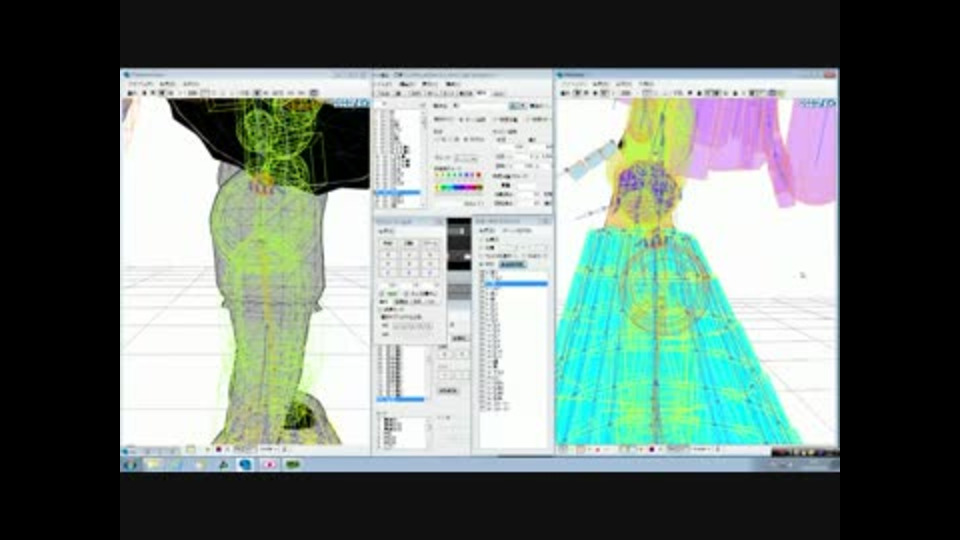Open the first menu of the left view window
The image size is (960, 540).
click(x=140, y=84)
